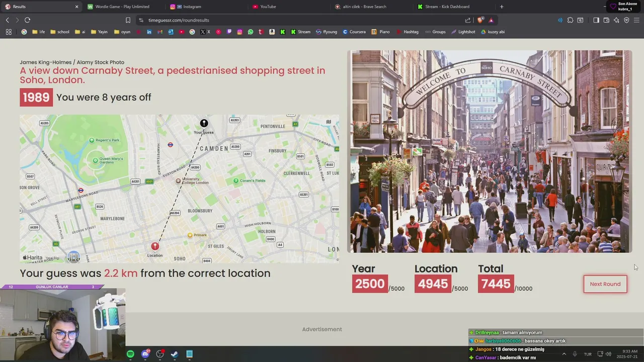
Task: Open the Gmail bookmark icon
Action: tap(160, 32)
